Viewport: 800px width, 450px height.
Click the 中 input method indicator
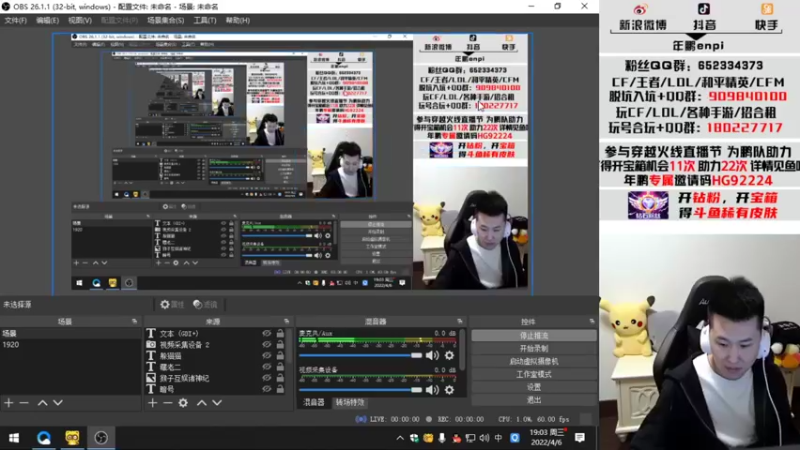(x=498, y=438)
